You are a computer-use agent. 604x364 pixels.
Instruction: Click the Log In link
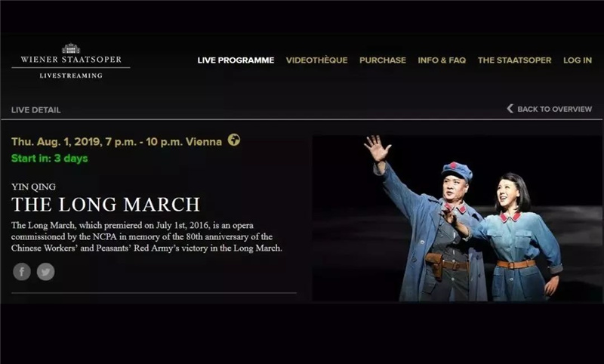point(578,60)
